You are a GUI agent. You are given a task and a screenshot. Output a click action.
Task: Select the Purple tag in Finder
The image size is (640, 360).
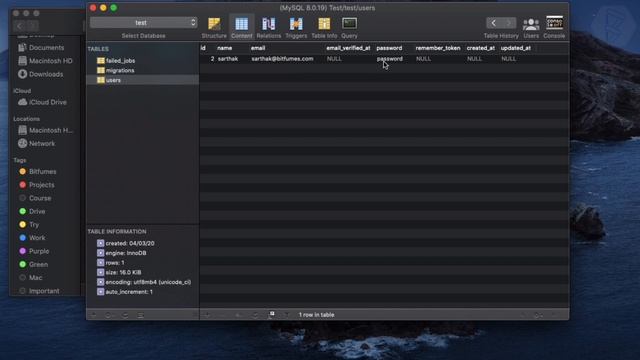(34, 251)
